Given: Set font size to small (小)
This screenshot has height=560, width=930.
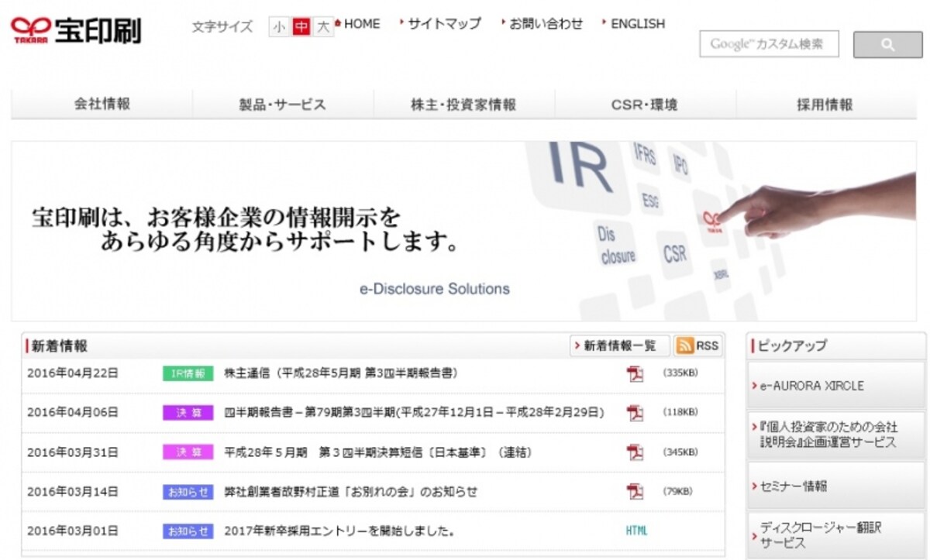Looking at the screenshot, I should click(279, 27).
